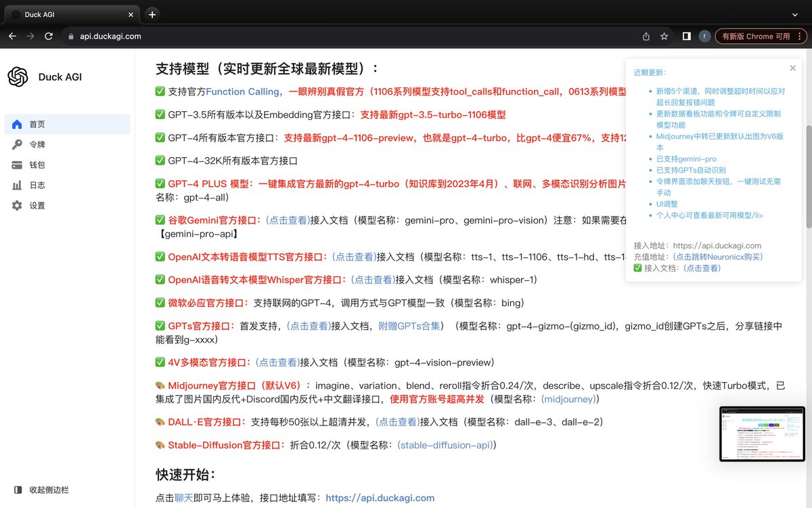
Task: Click the address bar showing api.duckagi.com
Action: coord(352,37)
